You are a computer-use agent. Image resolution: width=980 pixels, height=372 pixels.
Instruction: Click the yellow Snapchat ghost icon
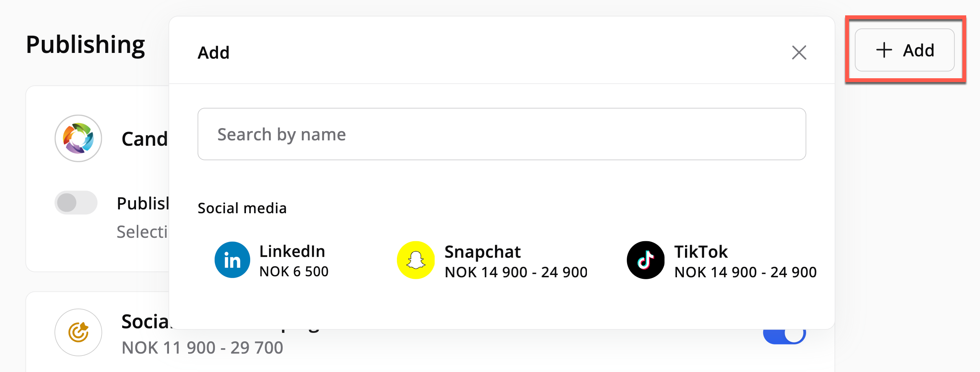click(416, 260)
